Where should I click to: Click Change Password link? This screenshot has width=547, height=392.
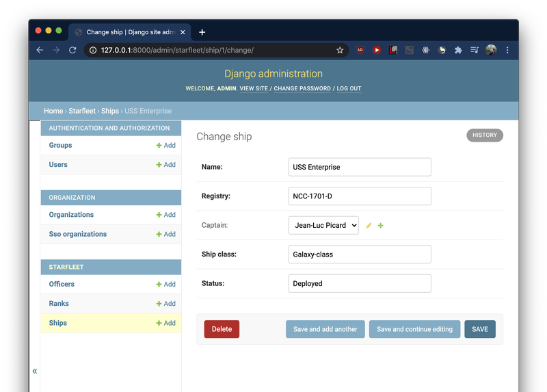pyautogui.click(x=302, y=89)
